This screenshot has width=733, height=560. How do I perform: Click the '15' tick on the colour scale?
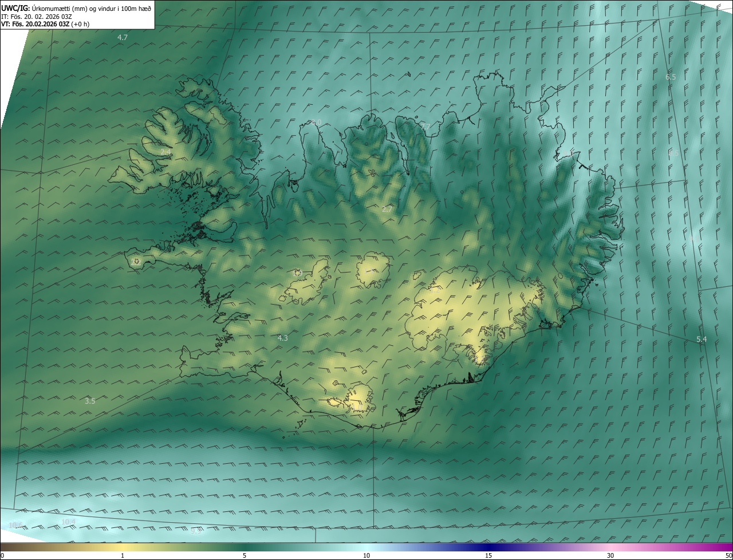tap(488, 556)
